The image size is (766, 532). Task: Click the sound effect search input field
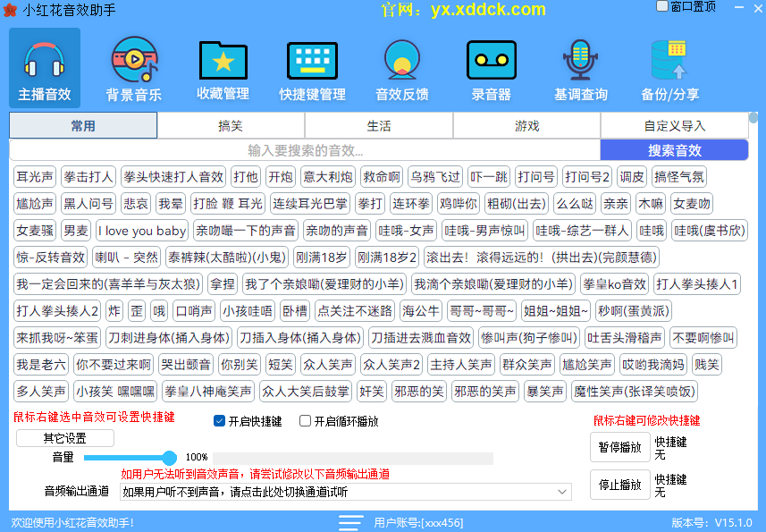click(305, 150)
